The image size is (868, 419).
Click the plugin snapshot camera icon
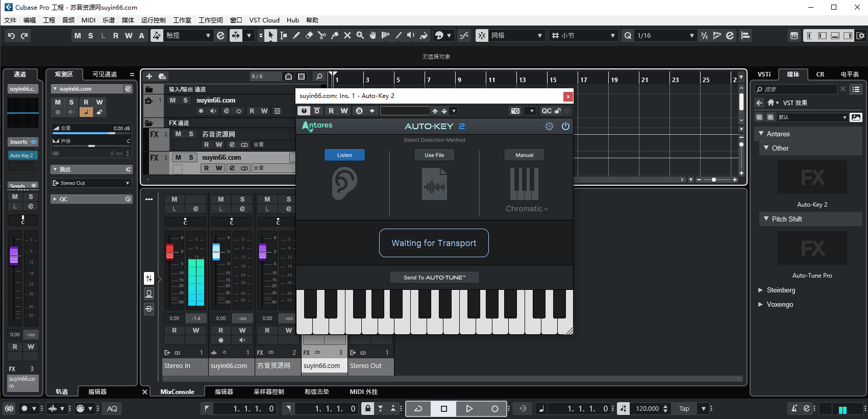(515, 111)
